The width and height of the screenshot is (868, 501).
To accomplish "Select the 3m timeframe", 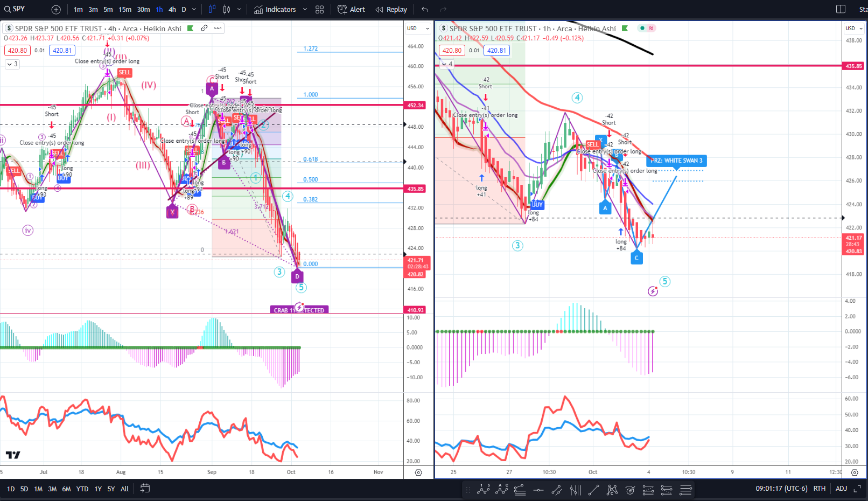I will point(93,9).
